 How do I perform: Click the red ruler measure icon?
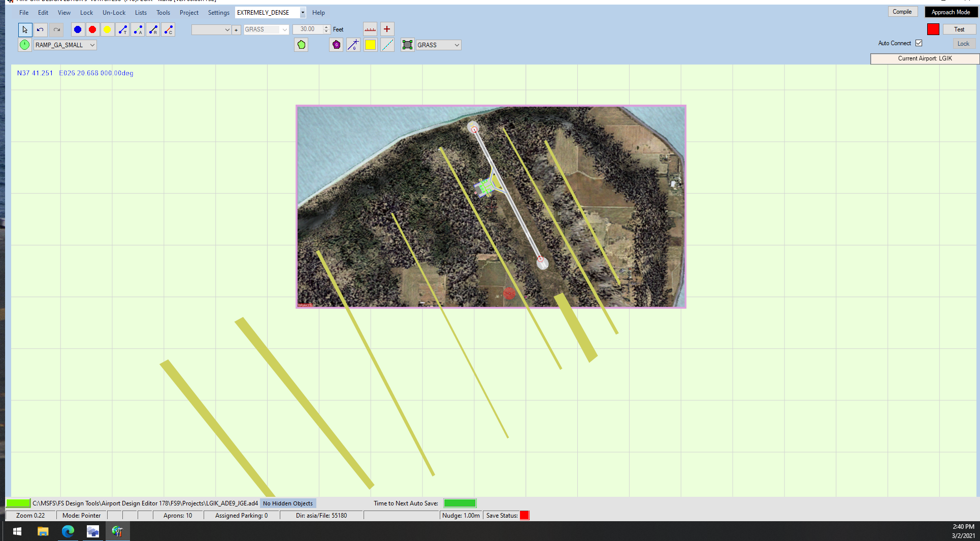(x=370, y=29)
